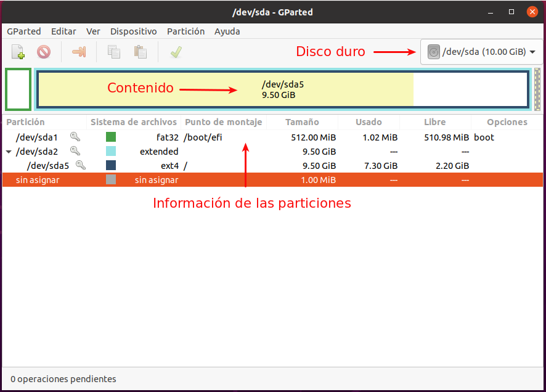Click the Delete Partition prohibition icon
Viewport: 546px width, 392px height.
[x=43, y=51]
